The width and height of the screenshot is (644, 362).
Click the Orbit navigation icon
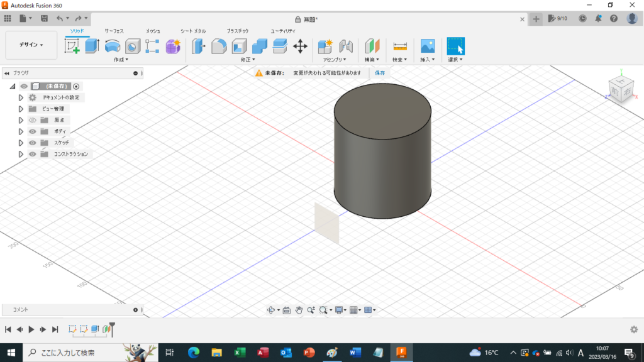point(270,310)
